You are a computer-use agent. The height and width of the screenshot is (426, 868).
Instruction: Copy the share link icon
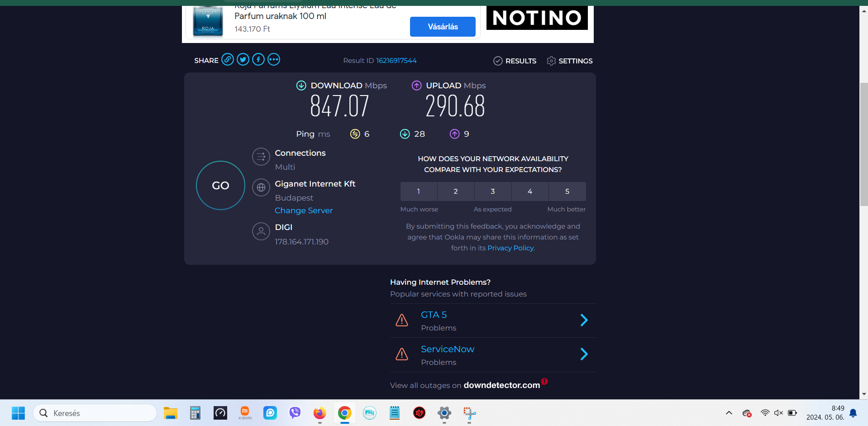[x=228, y=60]
